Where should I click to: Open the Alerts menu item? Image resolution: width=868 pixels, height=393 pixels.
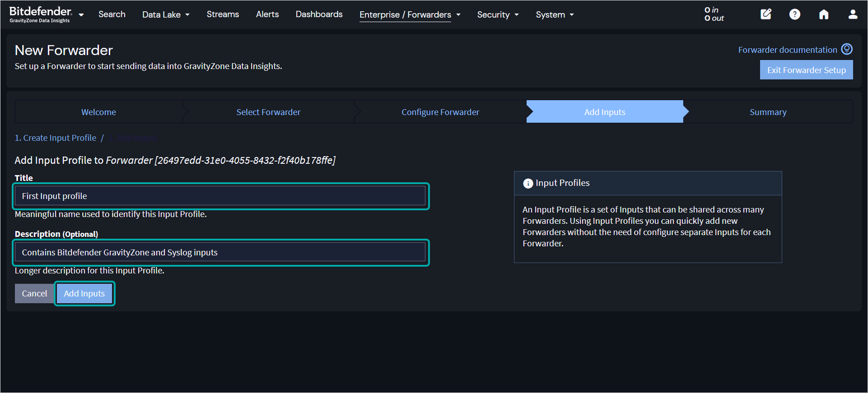267,14
